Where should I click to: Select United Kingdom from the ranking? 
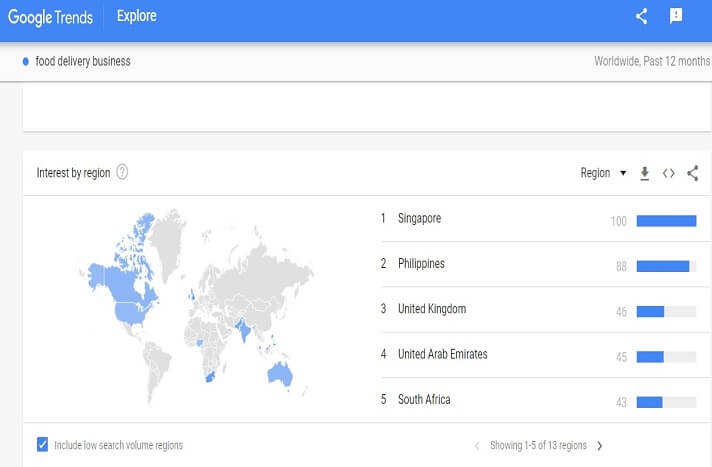[x=431, y=309]
